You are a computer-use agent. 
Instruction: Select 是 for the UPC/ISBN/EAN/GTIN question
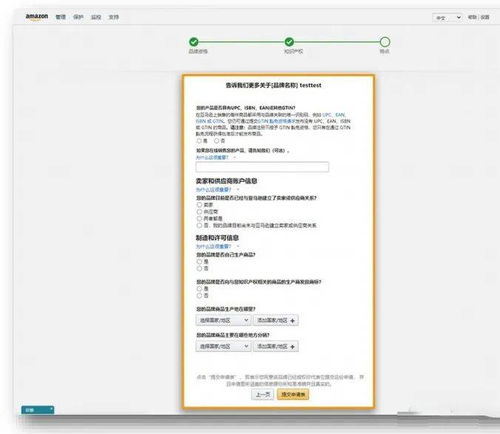click(199, 141)
